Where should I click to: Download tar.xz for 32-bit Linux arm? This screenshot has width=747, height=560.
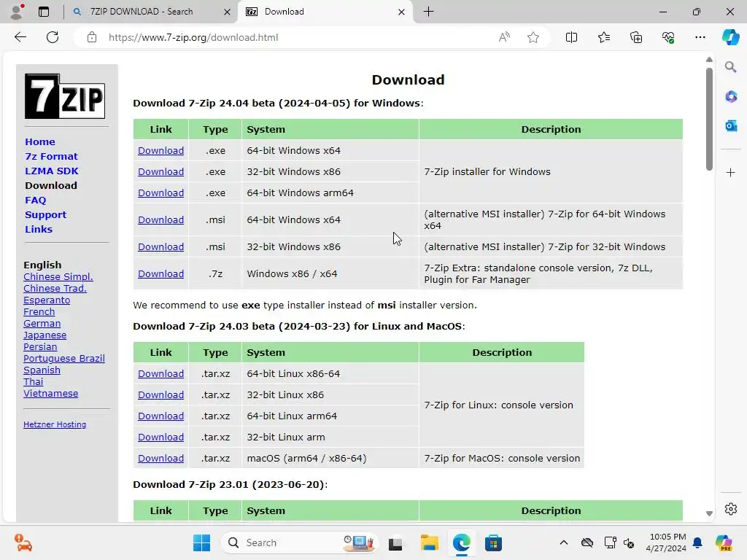point(160,437)
